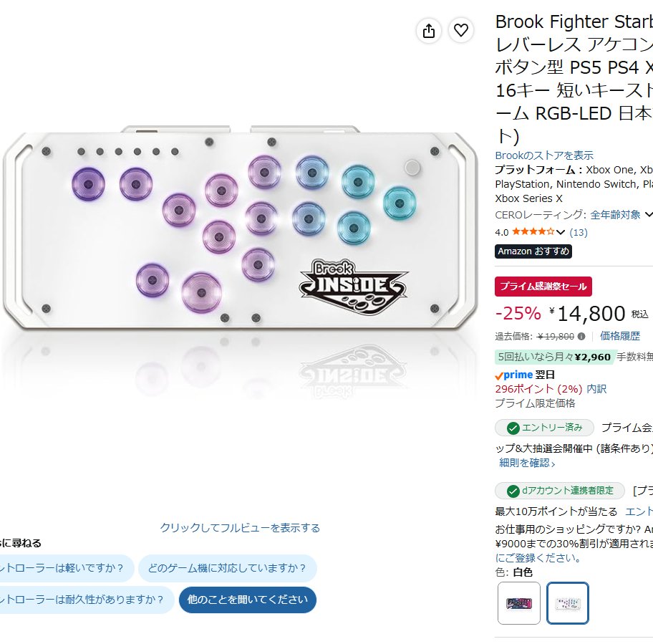The image size is (653, 644).
Task: Click the green check on dアカウント連携者限定 badge
Action: (513, 491)
